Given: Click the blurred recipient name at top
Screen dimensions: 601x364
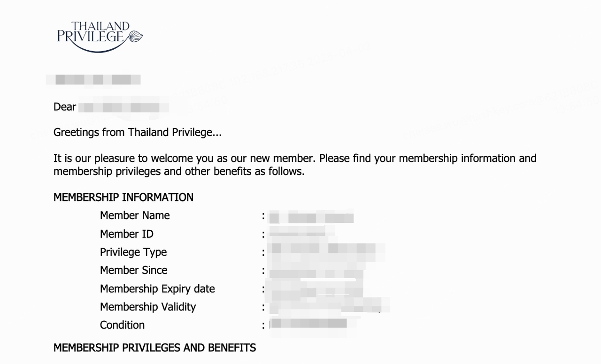Looking at the screenshot, I should coord(93,80).
